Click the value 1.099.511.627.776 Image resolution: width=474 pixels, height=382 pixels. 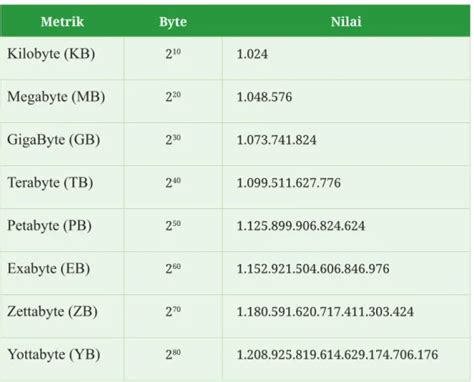pyautogui.click(x=289, y=183)
